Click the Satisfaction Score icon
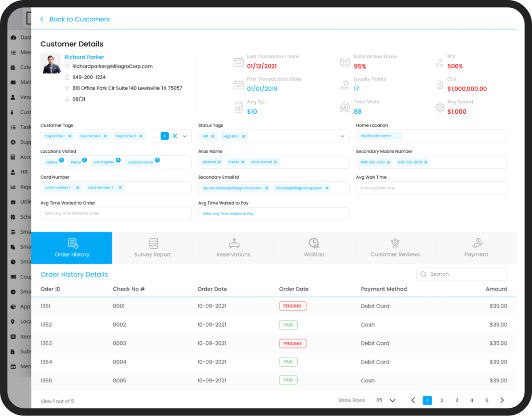This screenshot has height=416, width=532. click(345, 62)
